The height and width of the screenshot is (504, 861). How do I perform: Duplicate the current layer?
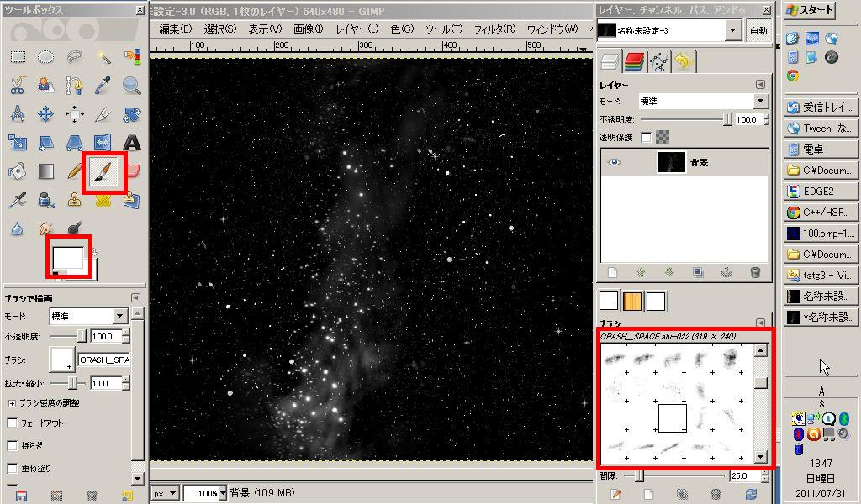coord(698,272)
